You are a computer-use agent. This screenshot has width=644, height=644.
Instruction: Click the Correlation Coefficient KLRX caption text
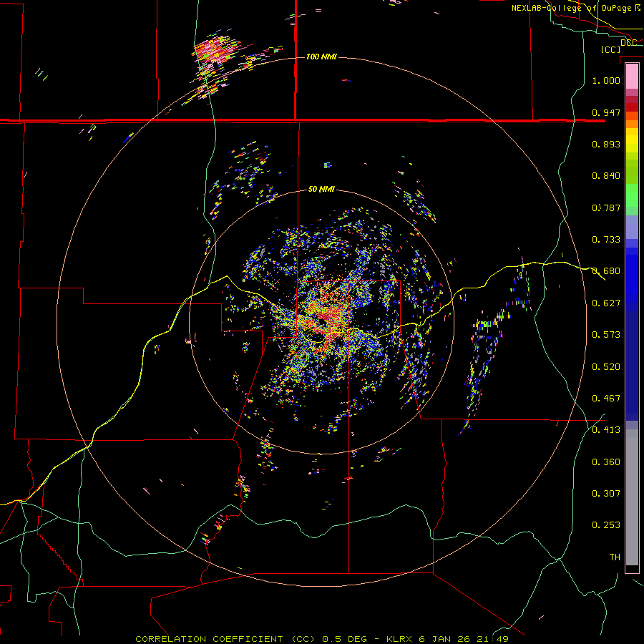coord(322,639)
